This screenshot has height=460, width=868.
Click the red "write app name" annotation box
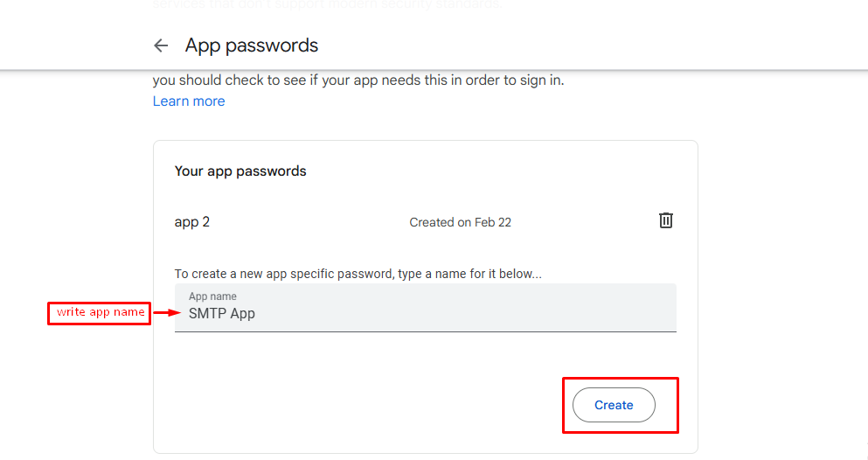[x=100, y=312]
